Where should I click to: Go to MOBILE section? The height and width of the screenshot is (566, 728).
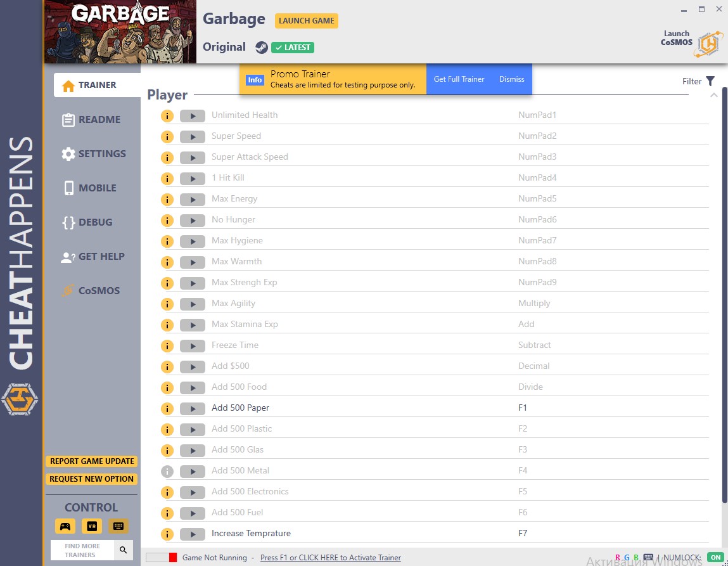point(90,188)
